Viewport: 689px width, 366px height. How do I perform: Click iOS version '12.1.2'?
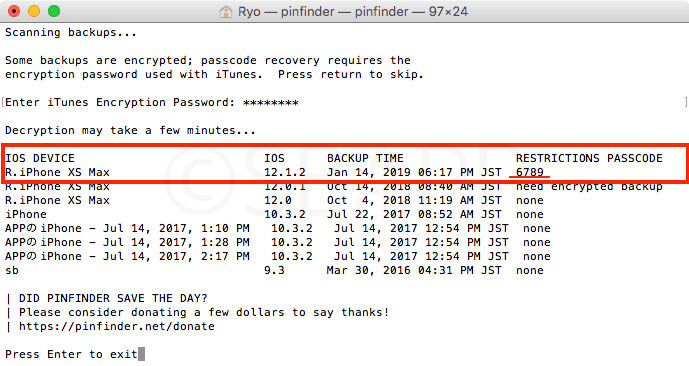[285, 172]
